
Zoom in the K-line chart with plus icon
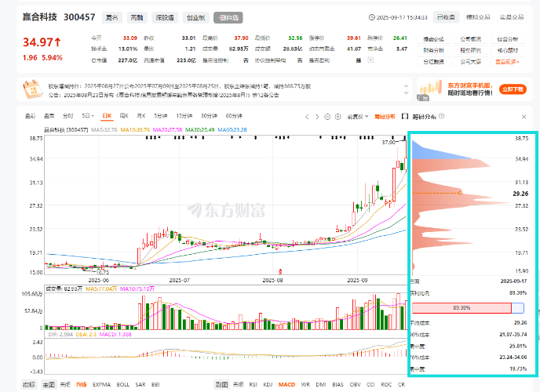337,117
